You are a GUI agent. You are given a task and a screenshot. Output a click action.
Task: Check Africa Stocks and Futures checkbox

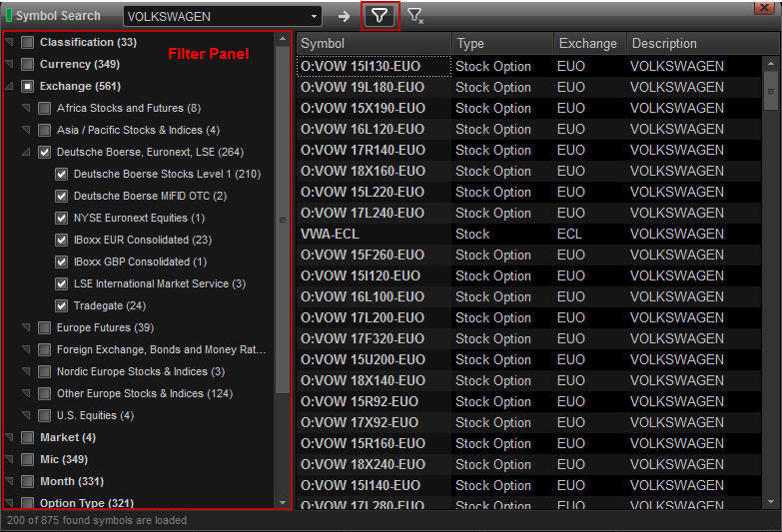pos(44,108)
